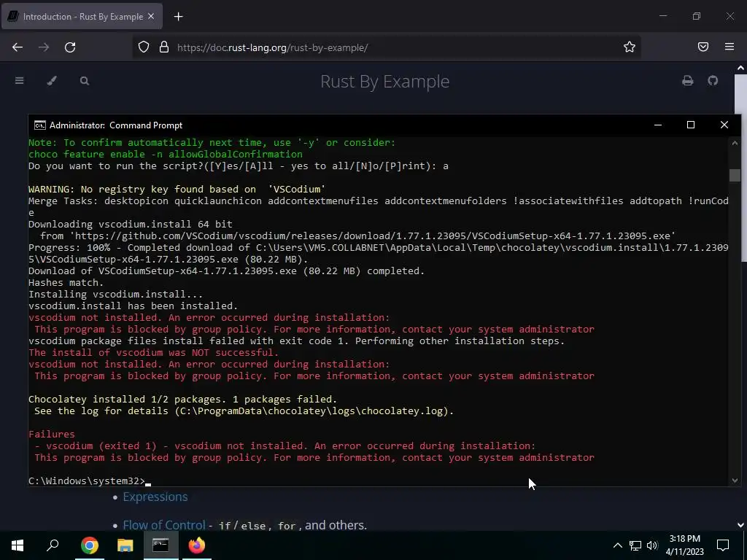Image resolution: width=747 pixels, height=560 pixels.
Task: Open the Expressions chapter link
Action: click(x=155, y=497)
